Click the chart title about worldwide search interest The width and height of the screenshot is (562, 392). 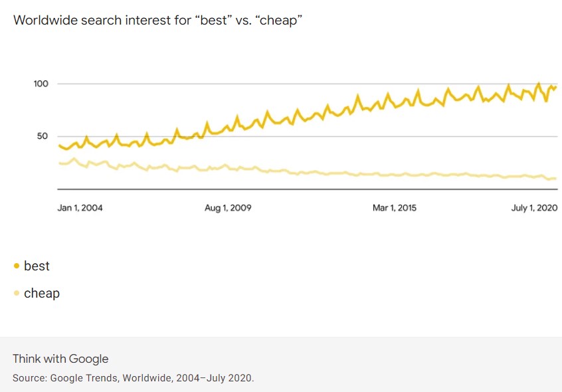pyautogui.click(x=158, y=20)
